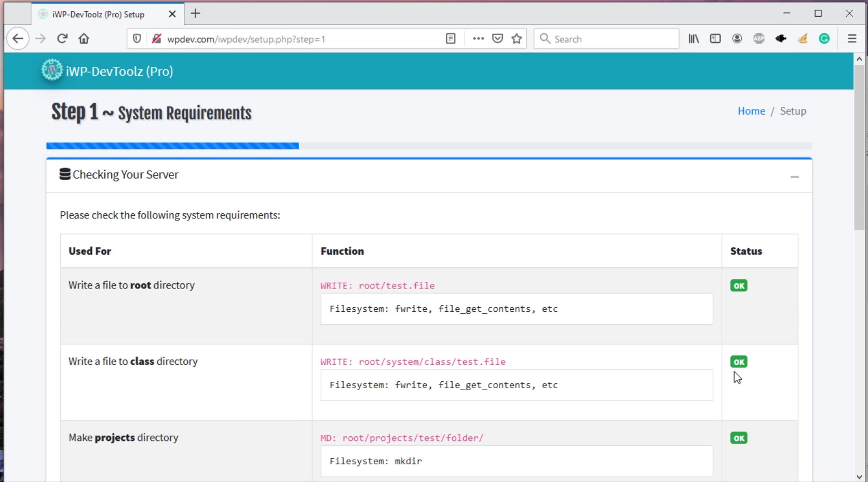Click the browser back arrow button
Viewport: 868px width, 482px height.
coord(18,39)
